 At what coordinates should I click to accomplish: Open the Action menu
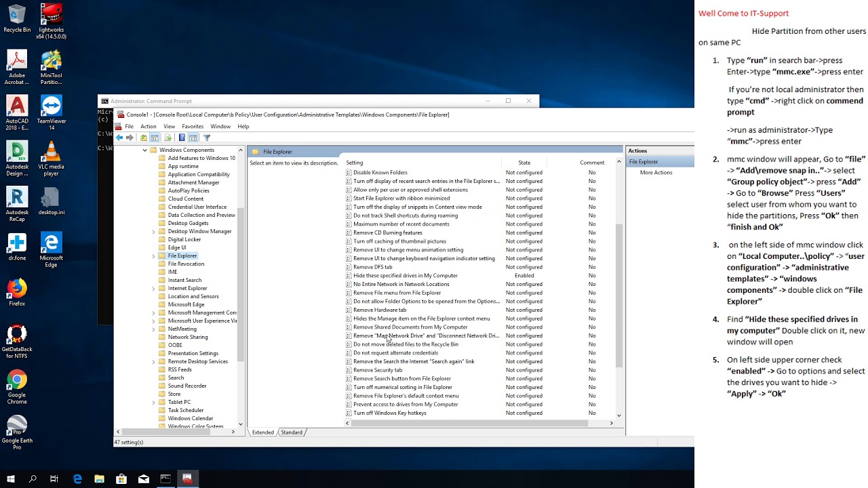coord(148,126)
